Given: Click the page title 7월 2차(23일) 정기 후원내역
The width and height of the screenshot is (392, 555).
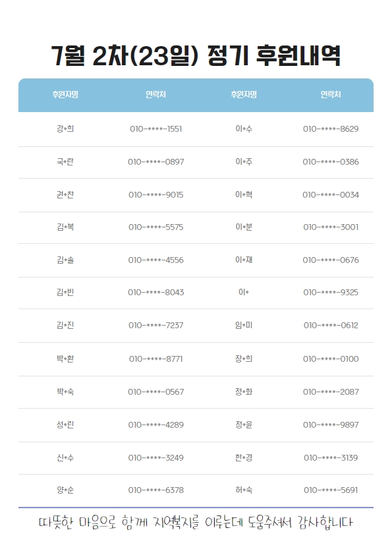Looking at the screenshot, I should [196, 56].
